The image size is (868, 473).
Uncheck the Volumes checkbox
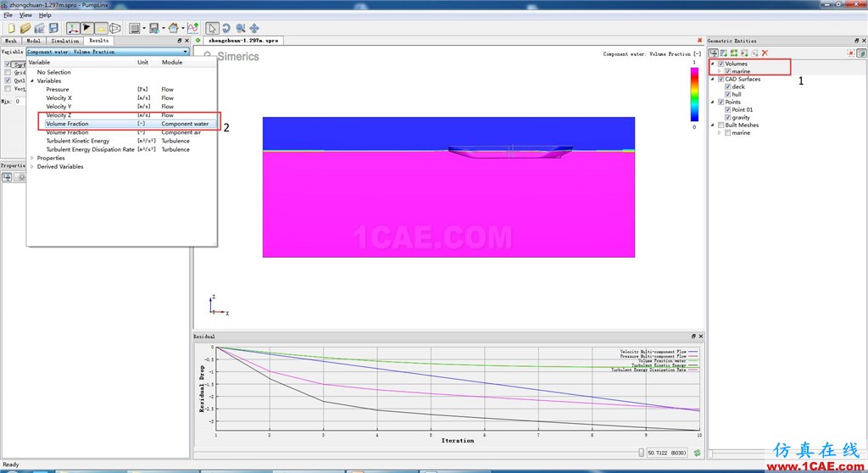pos(721,64)
